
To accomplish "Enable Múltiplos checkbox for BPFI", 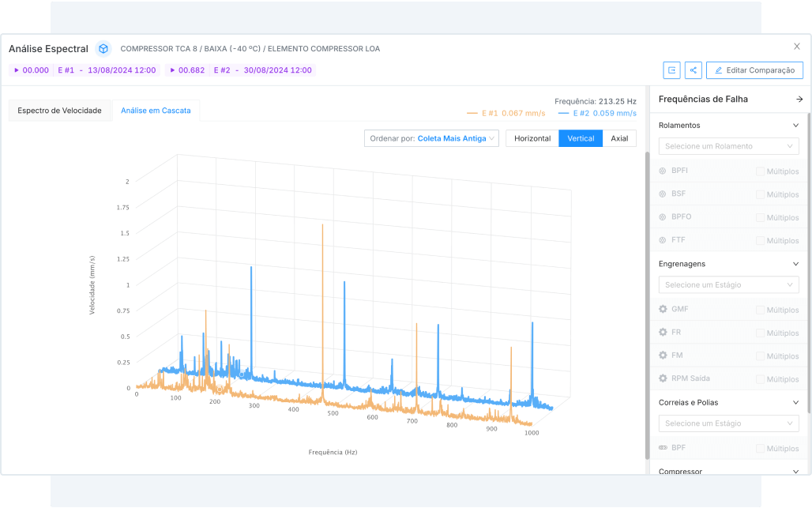I will click(760, 171).
